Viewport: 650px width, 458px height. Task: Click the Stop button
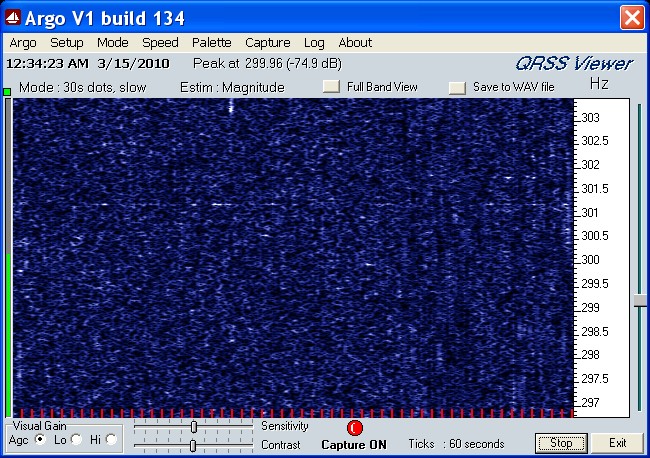[561, 443]
